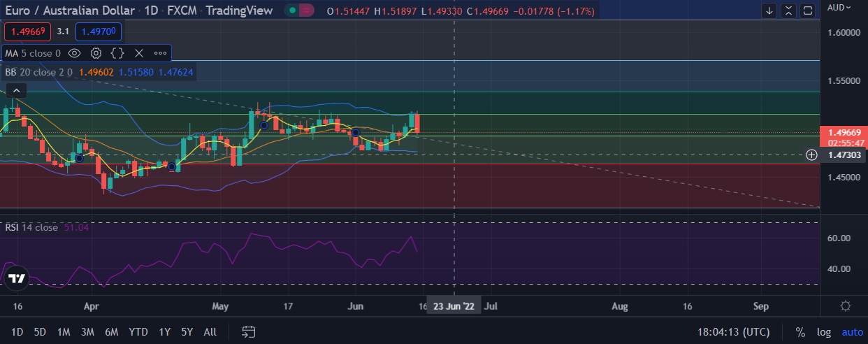This screenshot has height=344, width=868.
Task: Click the TradingView logo icon
Action: tap(16, 278)
